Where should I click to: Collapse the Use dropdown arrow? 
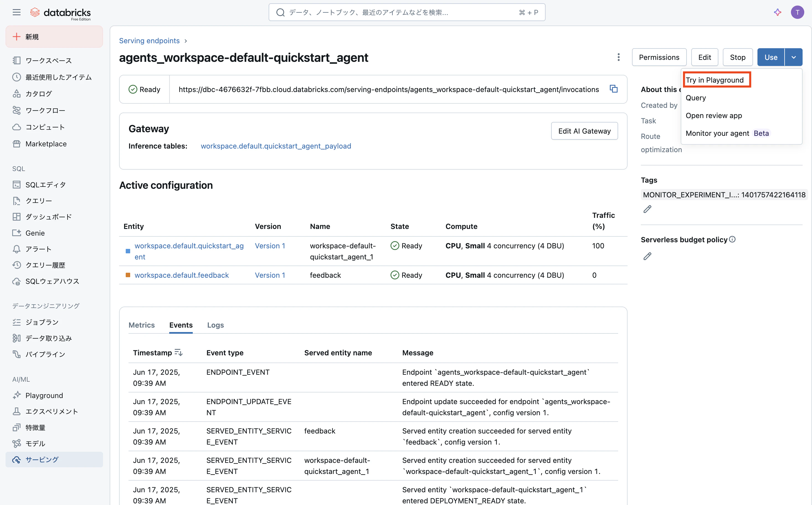tap(794, 57)
